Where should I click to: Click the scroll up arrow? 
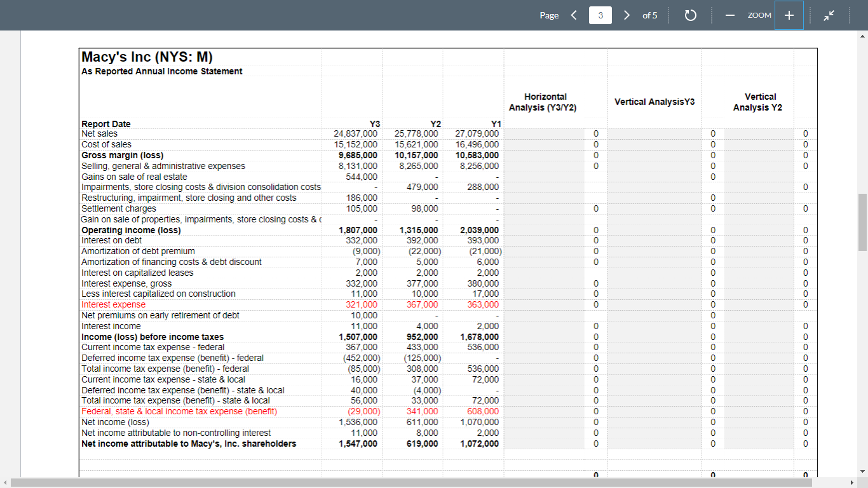pos(862,36)
